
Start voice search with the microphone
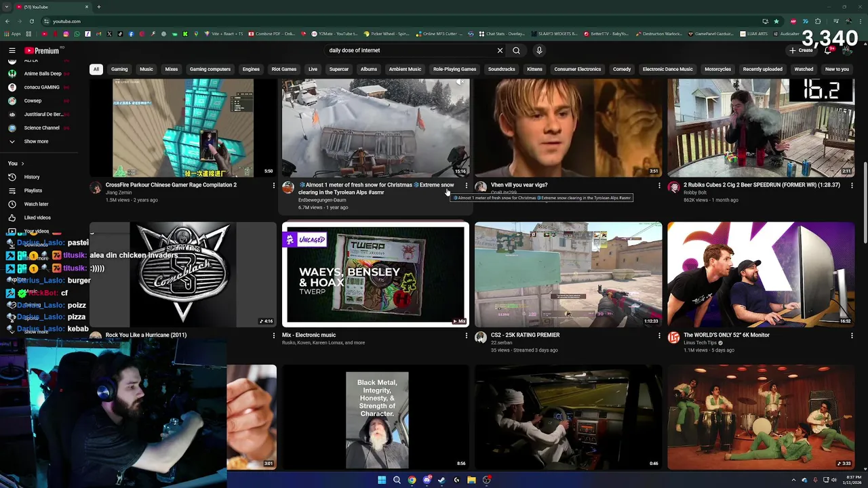click(x=539, y=50)
